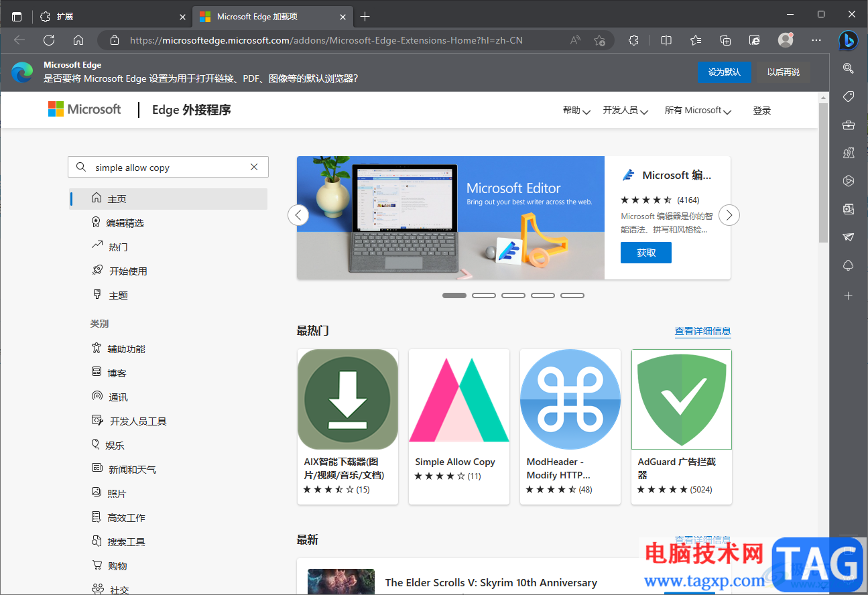Select 主页 in left navigation

click(168, 199)
